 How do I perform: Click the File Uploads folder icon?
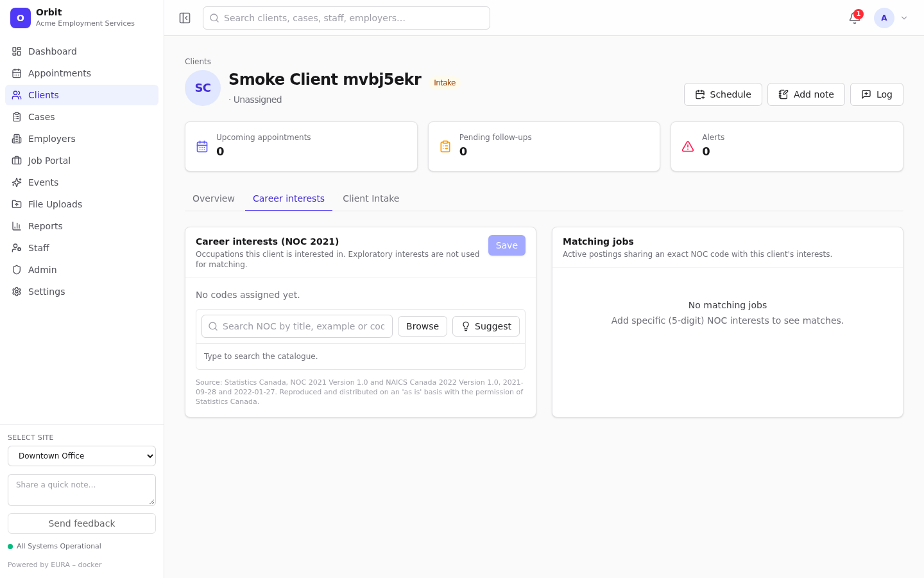pos(17,204)
